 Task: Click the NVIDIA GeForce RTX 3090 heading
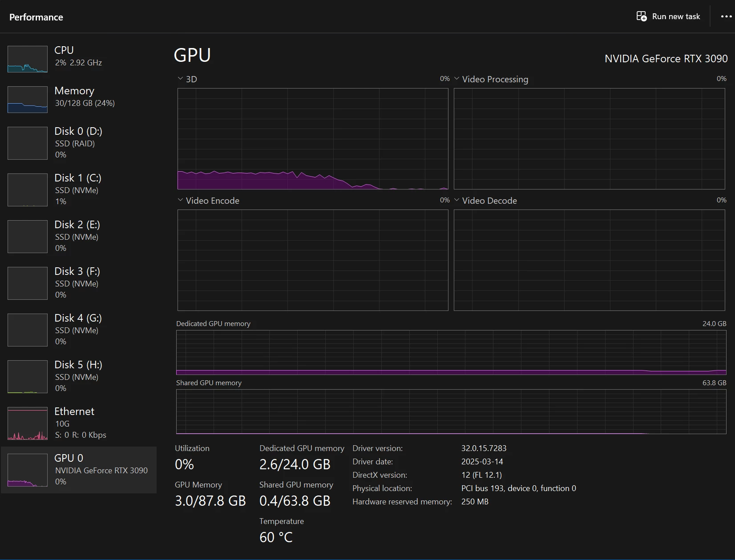666,58
